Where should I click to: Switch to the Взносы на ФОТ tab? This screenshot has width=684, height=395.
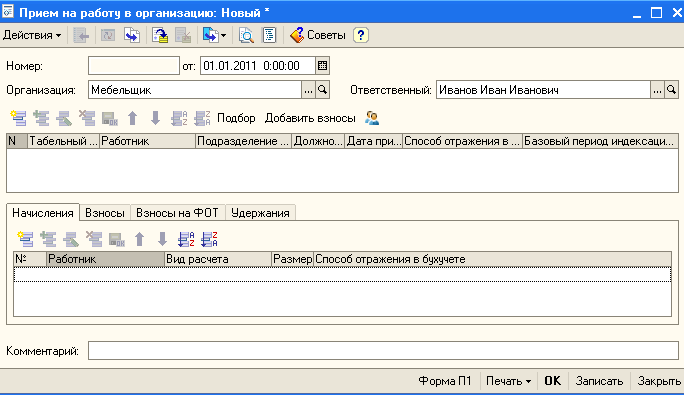[x=177, y=213]
